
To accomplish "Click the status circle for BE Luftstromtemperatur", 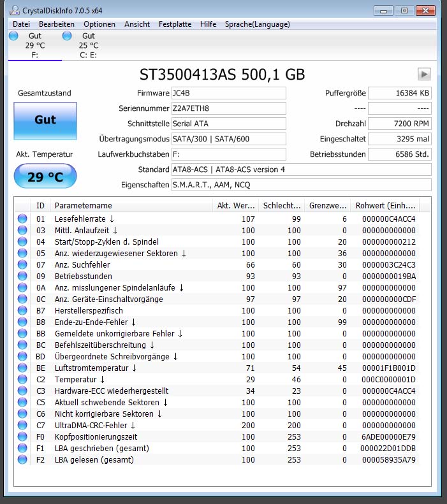I will pos(22,368).
